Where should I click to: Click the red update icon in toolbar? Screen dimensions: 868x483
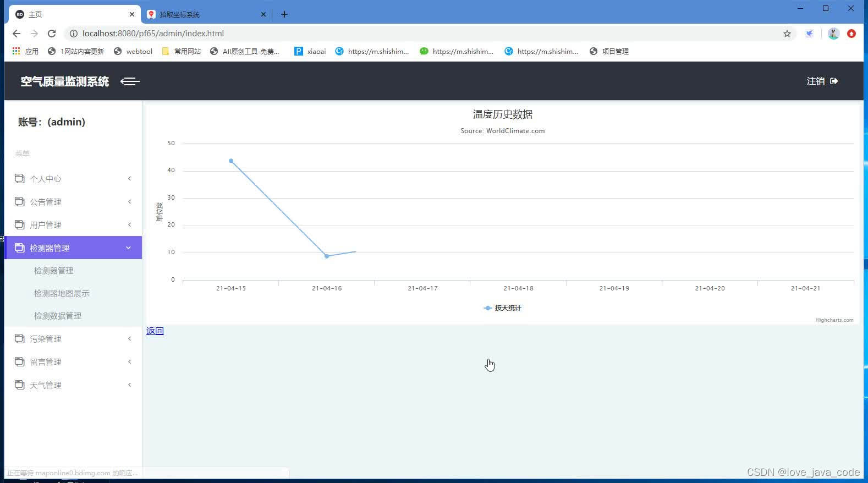(851, 34)
